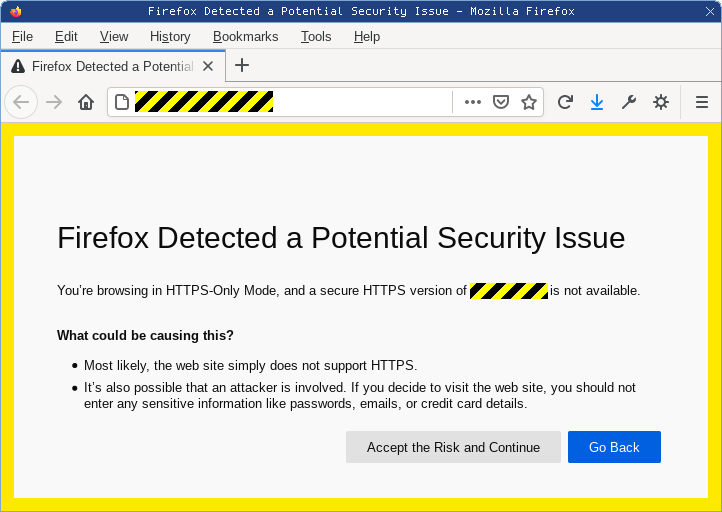This screenshot has height=512, width=722.
Task: Go to the Home page icon
Action: click(86, 102)
